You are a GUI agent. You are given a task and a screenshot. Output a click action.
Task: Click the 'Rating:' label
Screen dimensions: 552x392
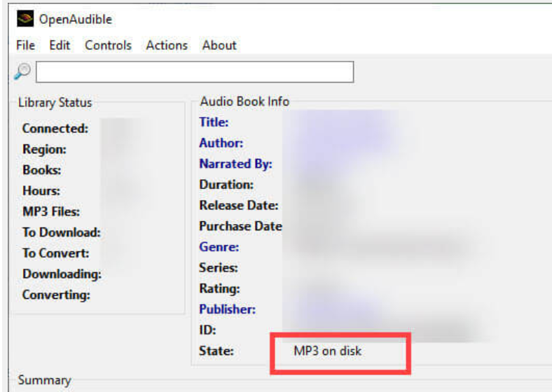pos(220,288)
